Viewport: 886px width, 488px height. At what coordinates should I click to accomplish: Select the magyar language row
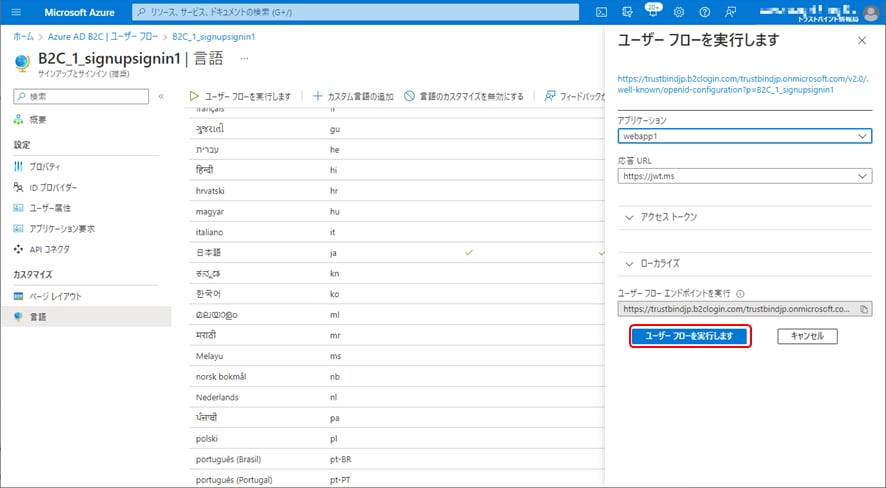click(x=397, y=211)
